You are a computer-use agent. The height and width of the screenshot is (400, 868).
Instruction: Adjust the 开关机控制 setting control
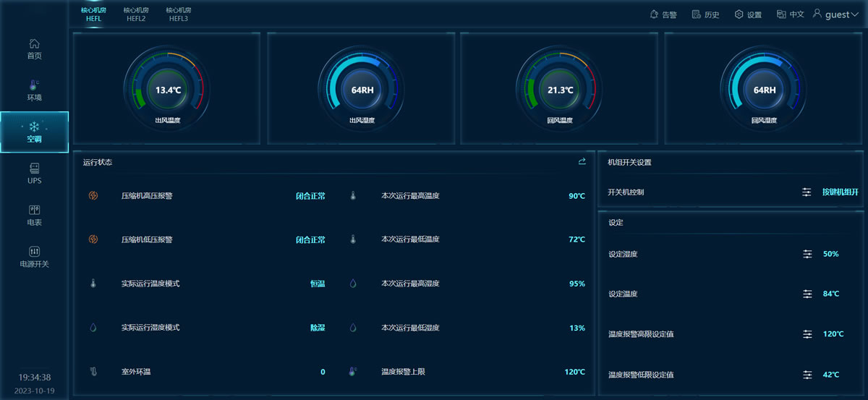[807, 192]
